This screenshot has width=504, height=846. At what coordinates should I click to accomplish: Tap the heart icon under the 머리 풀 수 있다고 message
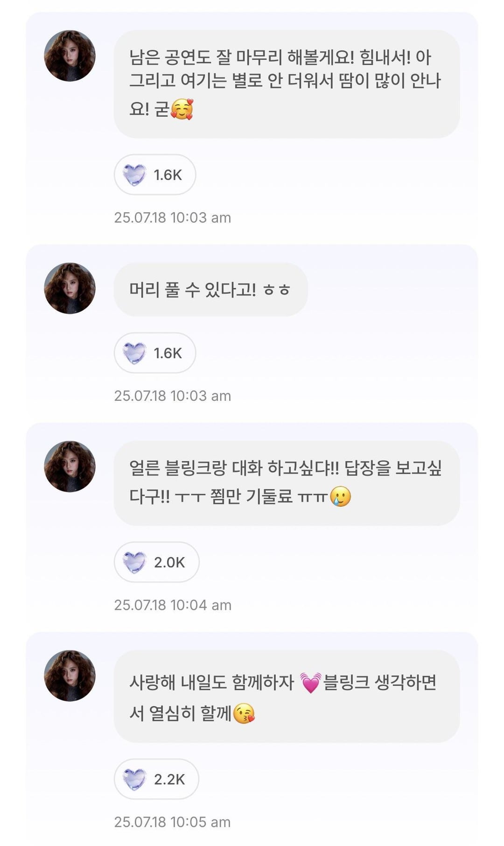134,353
